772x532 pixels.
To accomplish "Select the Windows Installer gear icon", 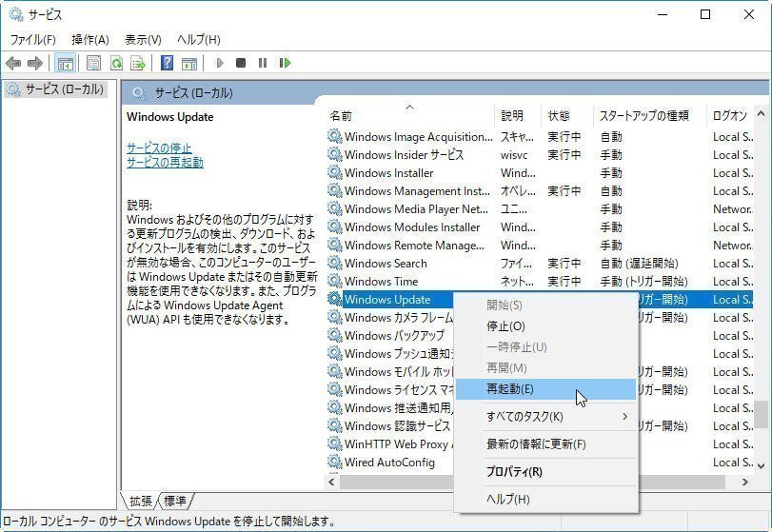I will (x=335, y=173).
